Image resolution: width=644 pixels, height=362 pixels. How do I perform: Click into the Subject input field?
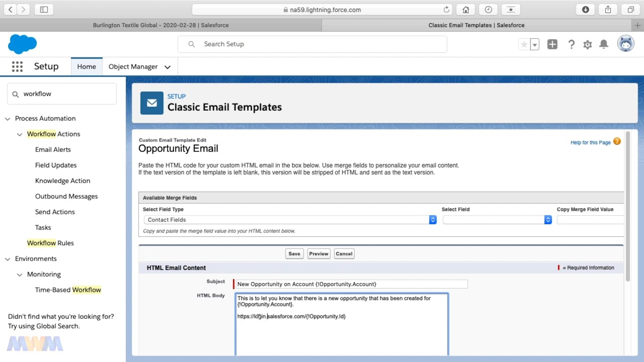coord(351,284)
